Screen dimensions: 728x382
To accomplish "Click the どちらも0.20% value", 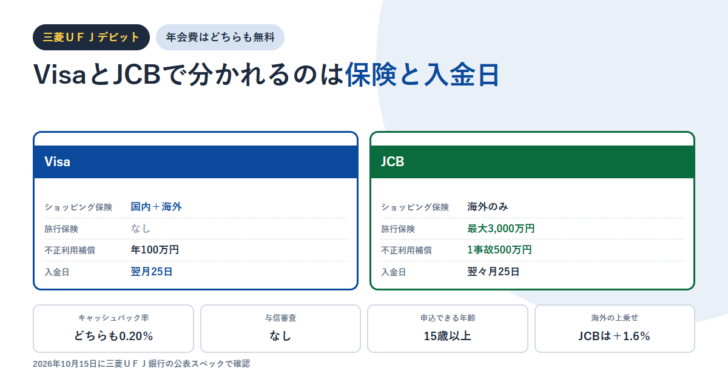I will pyautogui.click(x=113, y=336).
